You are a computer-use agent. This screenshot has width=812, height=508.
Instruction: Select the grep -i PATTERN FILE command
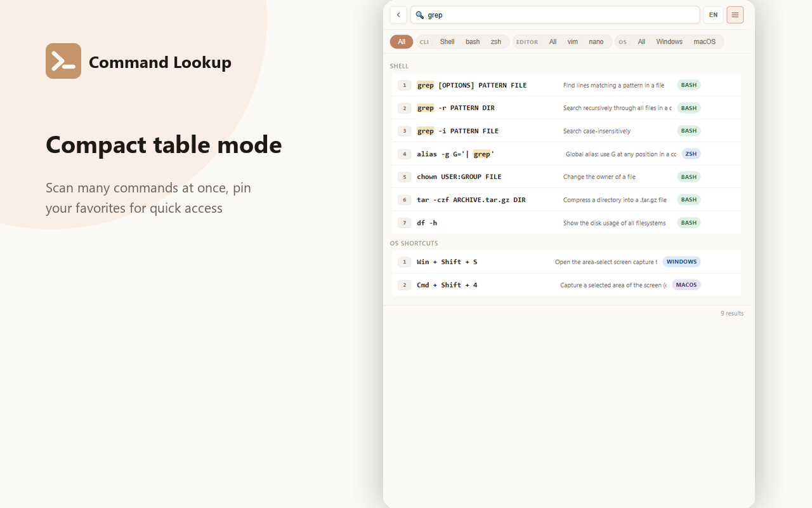(x=566, y=131)
